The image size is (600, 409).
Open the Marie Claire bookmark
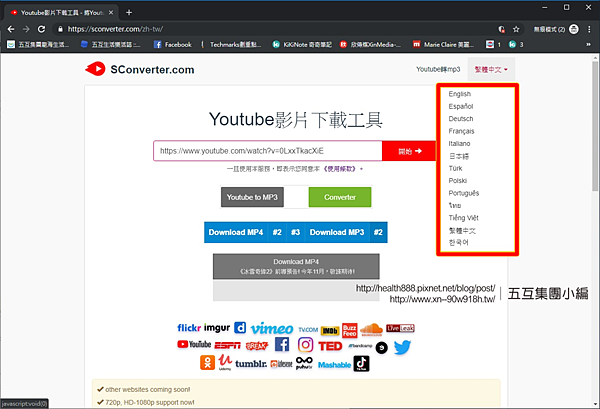tap(443, 45)
